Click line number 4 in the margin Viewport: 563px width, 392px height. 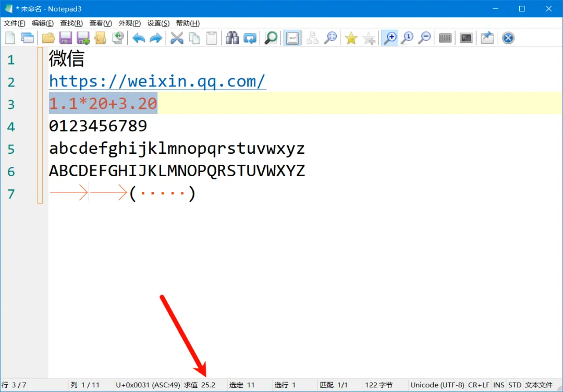(x=11, y=127)
